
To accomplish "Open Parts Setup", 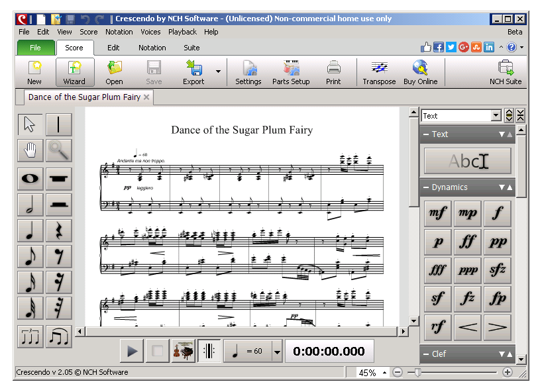I will click(x=291, y=72).
